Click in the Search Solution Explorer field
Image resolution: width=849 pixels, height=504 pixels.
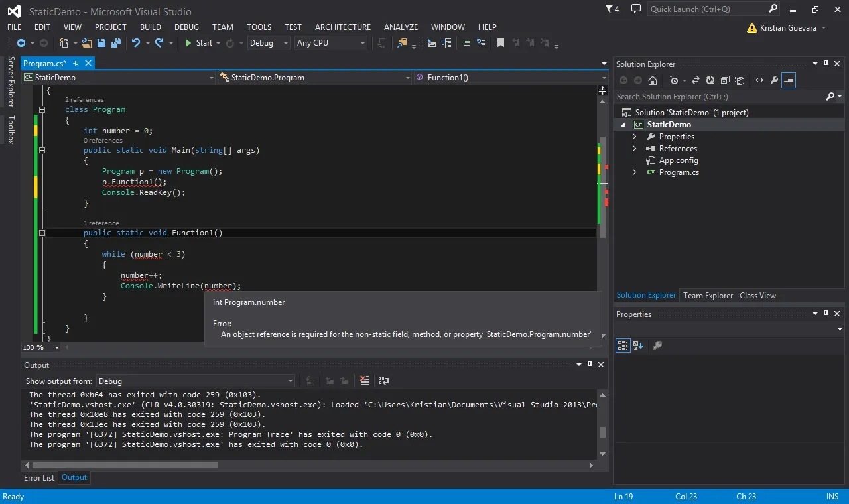720,97
